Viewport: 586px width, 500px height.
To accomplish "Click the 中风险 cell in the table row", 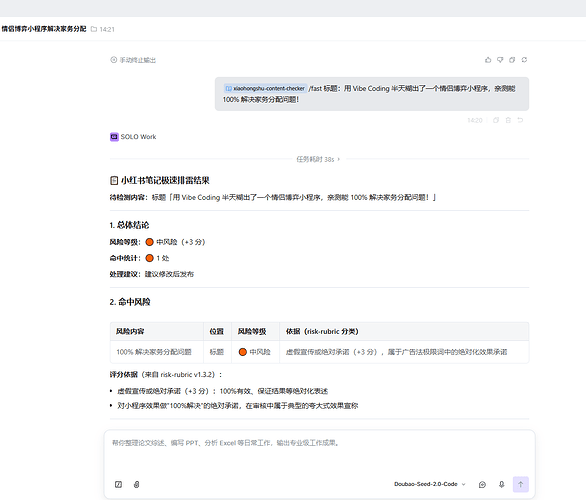I will click(255, 352).
